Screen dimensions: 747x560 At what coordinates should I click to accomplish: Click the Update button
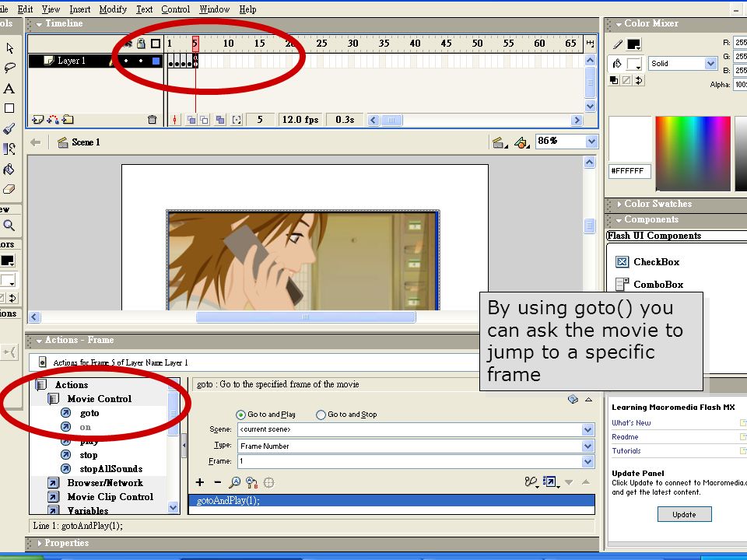coord(685,514)
